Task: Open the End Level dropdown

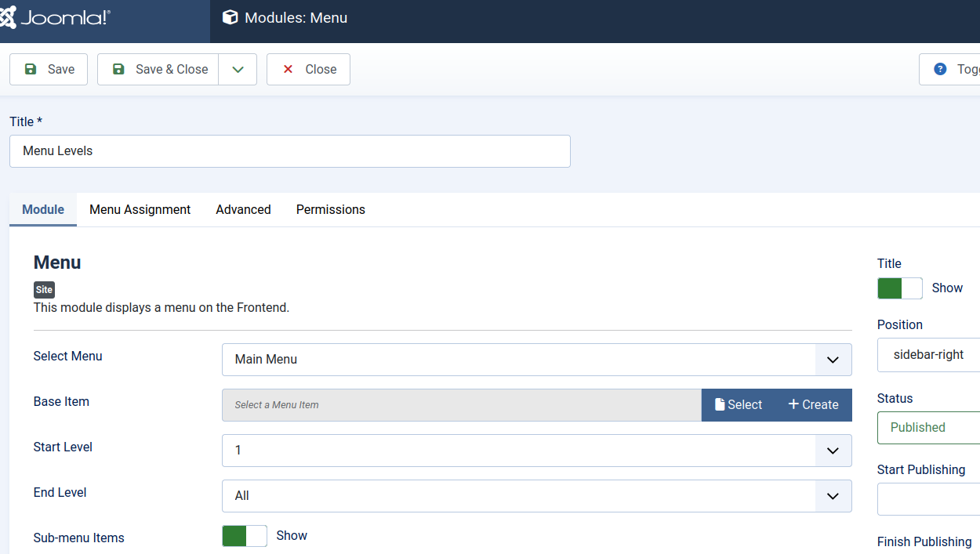Action: click(x=536, y=496)
